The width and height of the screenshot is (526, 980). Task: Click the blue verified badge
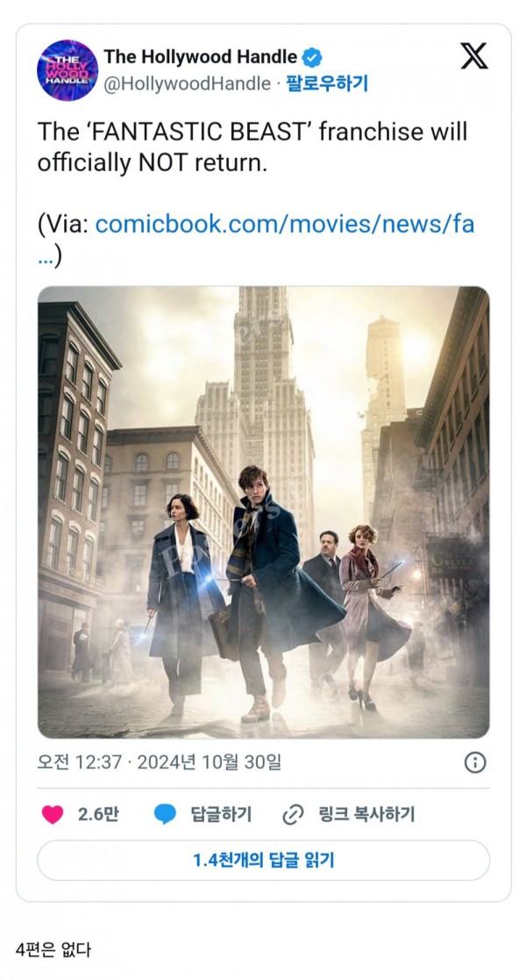pyautogui.click(x=312, y=58)
